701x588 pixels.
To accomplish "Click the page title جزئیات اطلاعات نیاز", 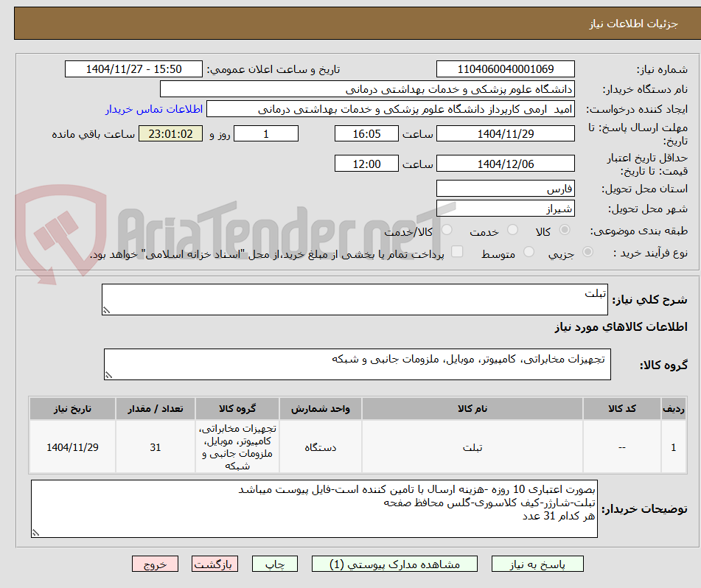I will point(633,24).
